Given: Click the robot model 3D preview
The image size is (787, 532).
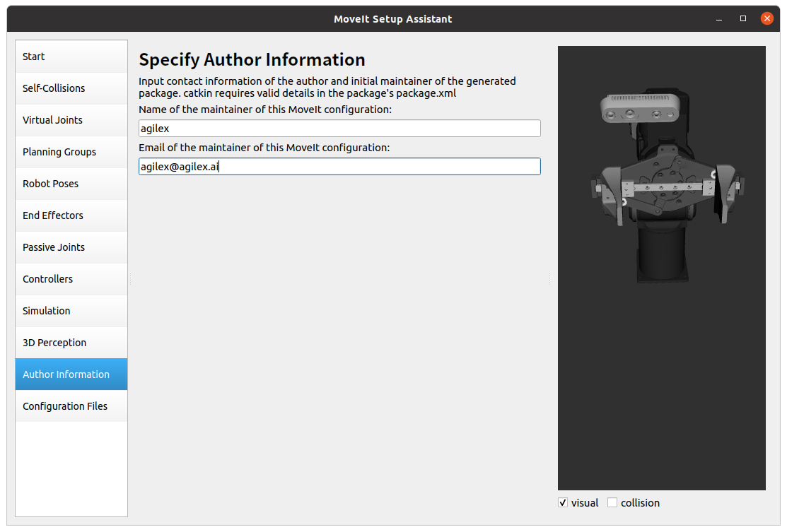Looking at the screenshot, I should click(x=662, y=268).
